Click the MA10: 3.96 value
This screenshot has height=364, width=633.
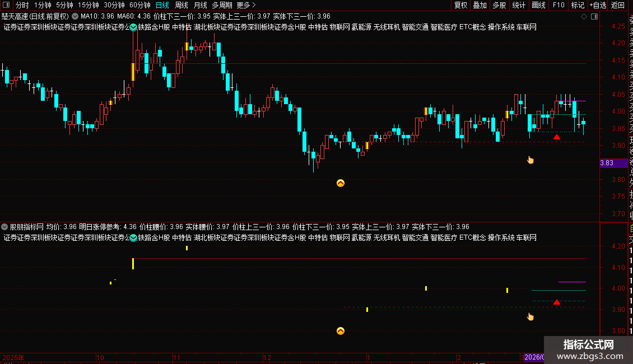coord(97,17)
